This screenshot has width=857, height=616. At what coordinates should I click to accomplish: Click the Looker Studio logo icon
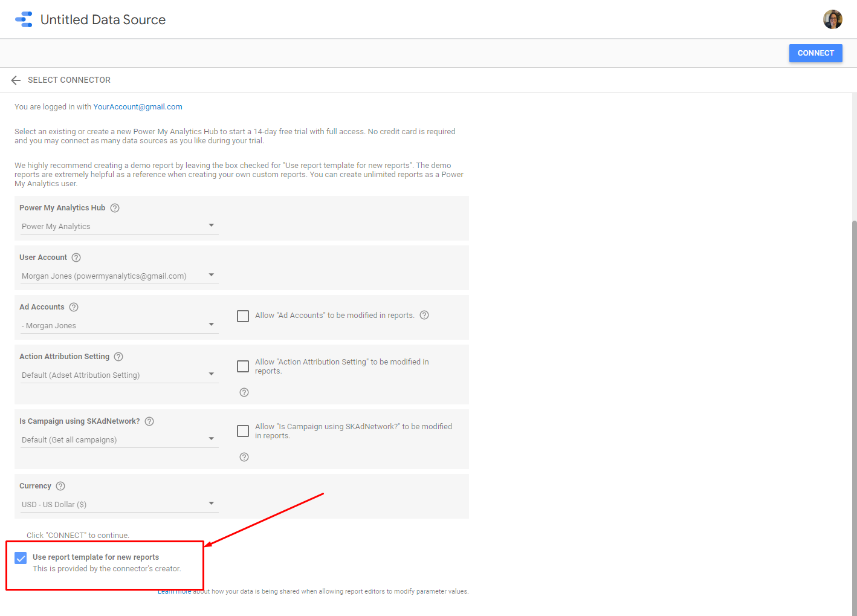24,19
